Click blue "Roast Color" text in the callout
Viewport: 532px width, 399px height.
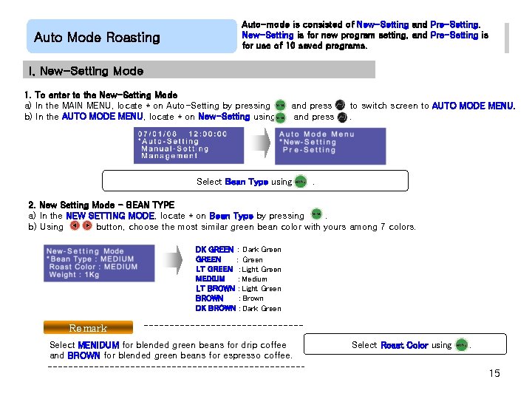[x=404, y=345]
